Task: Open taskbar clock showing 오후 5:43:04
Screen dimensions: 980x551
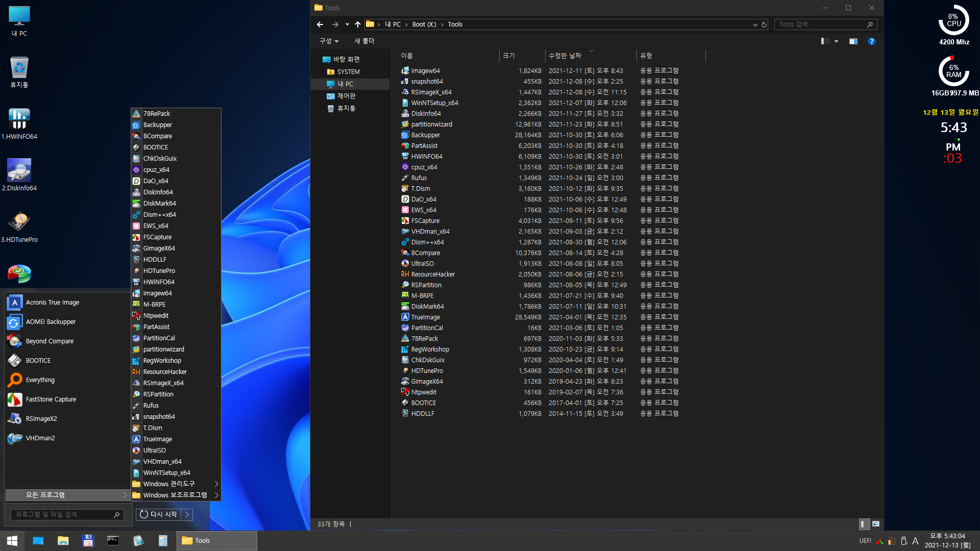Action: (x=947, y=541)
